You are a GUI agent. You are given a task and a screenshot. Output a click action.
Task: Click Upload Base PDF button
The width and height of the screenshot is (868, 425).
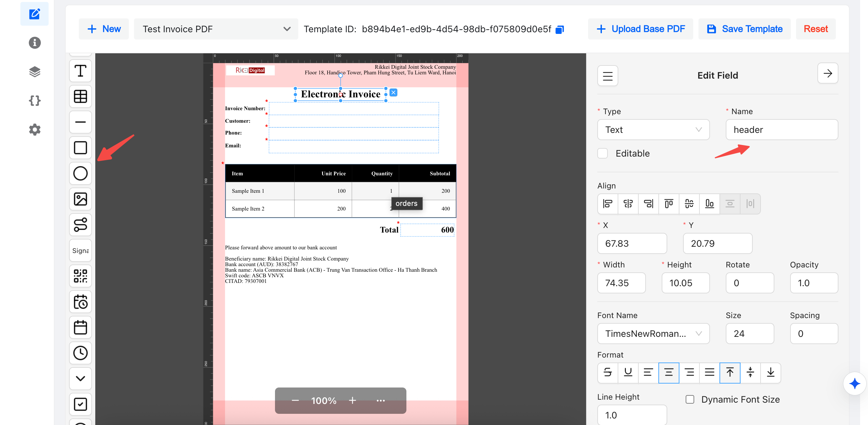tap(640, 29)
